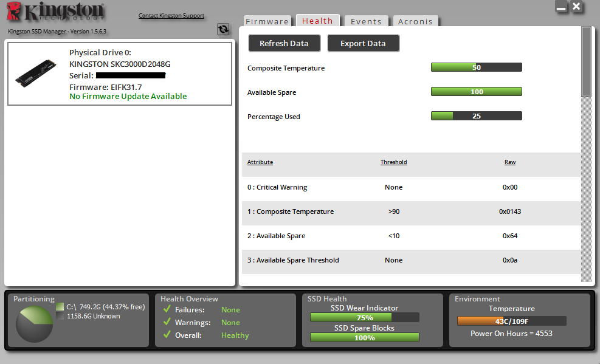Click the Warnings 'None' status value
600x364 pixels.
[230, 323]
